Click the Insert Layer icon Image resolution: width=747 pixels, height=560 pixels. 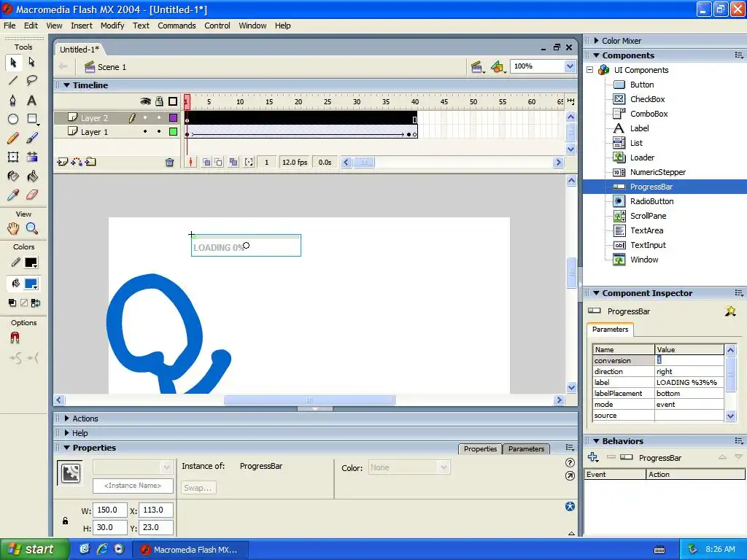63,162
